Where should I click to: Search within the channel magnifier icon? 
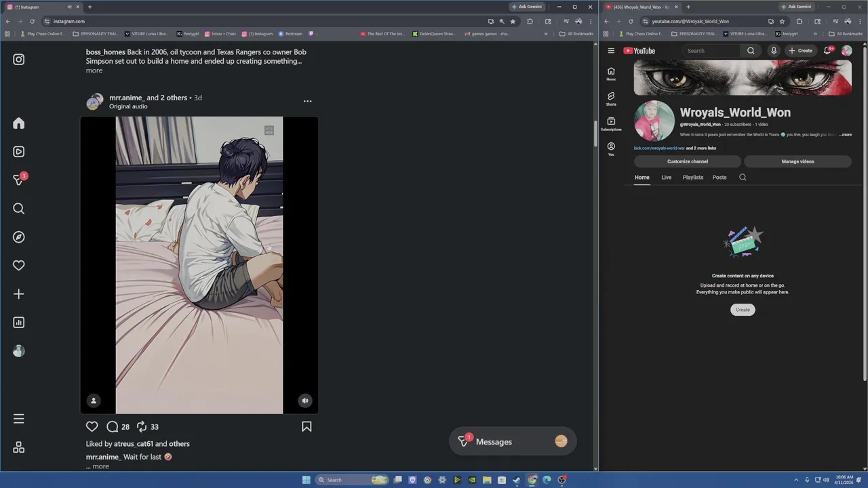(743, 178)
